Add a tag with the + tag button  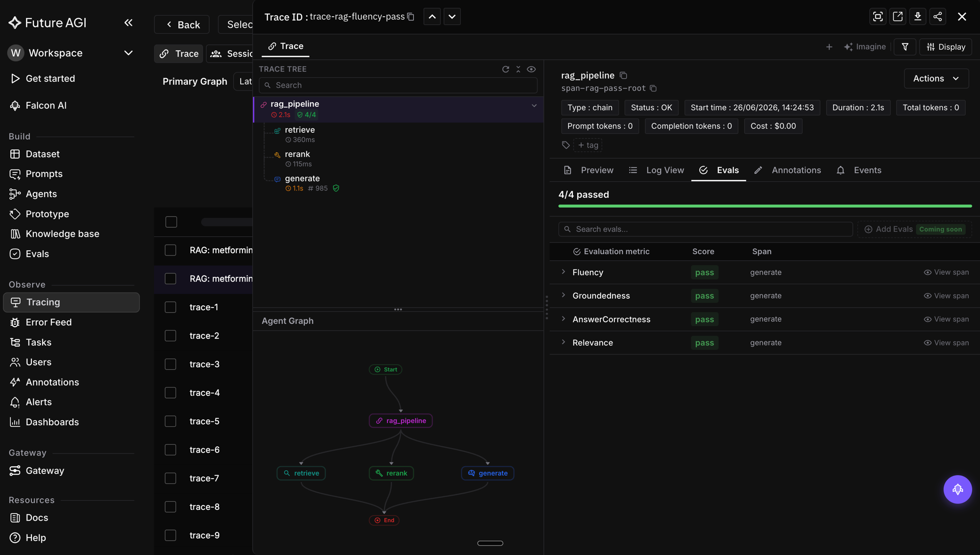tap(588, 145)
